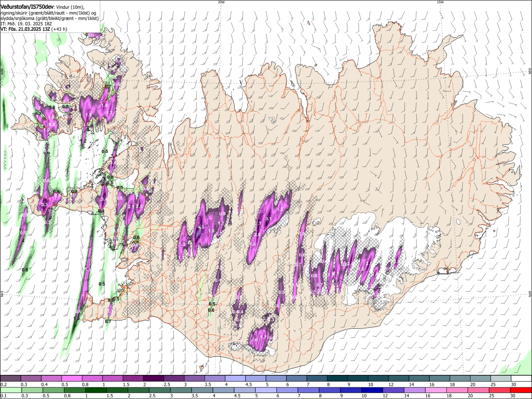Pick the dark teal 8–9 snow scale swatch

337,378
